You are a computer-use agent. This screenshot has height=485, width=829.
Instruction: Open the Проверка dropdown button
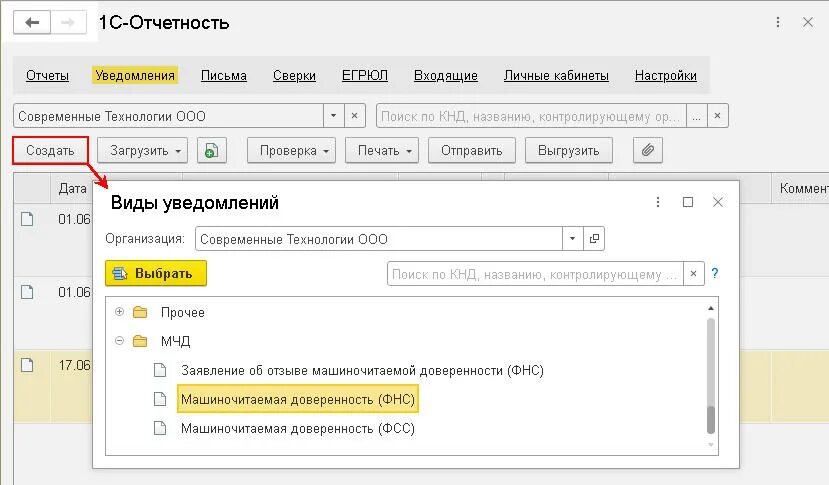pyautogui.click(x=291, y=151)
